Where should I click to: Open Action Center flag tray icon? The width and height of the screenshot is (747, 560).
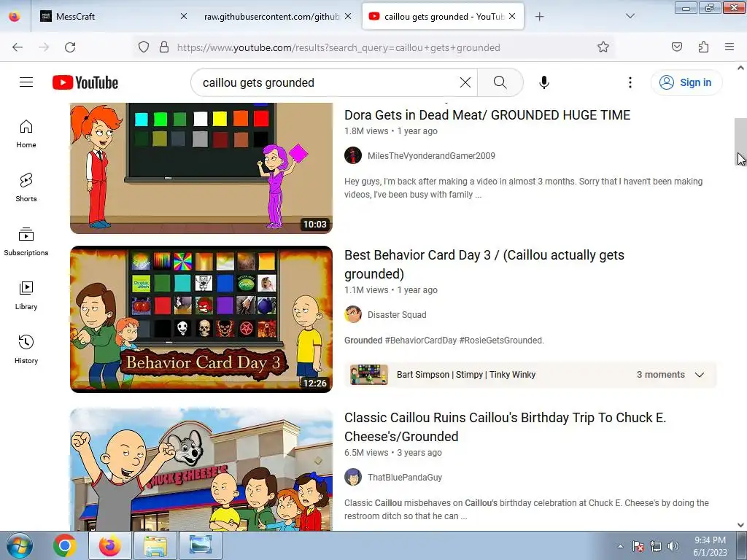pyautogui.click(x=638, y=546)
